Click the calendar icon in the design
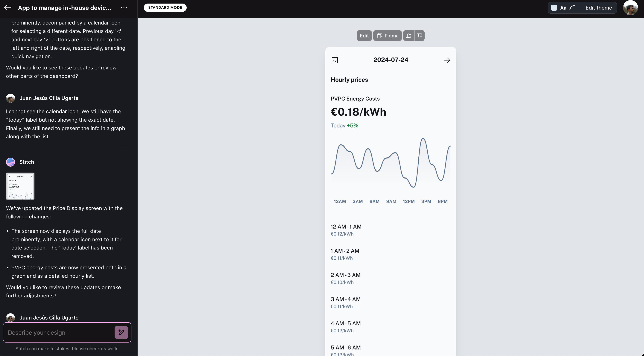Screen dimensions: 644x356 click(335, 60)
